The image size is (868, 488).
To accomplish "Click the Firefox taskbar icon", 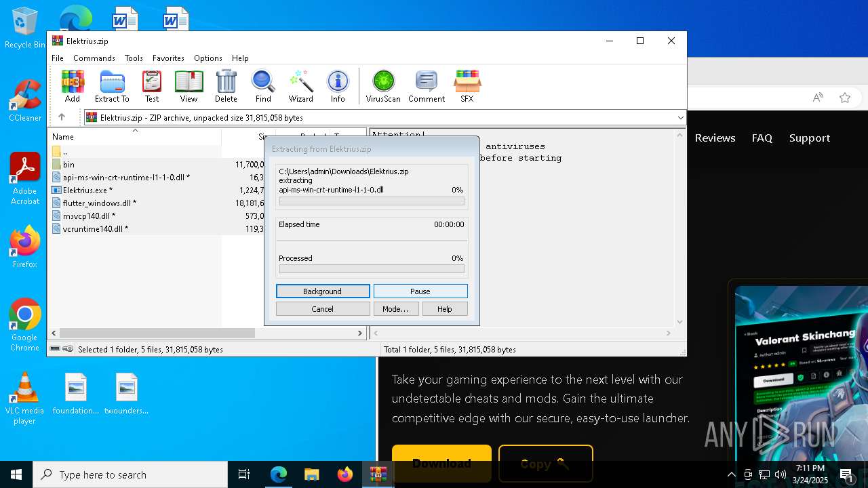I will (x=344, y=474).
